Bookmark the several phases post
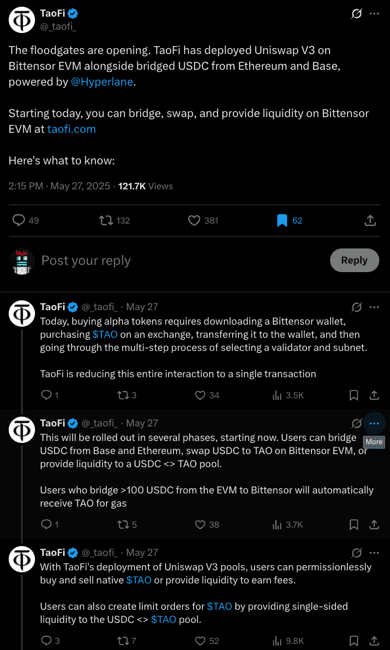The height and width of the screenshot is (650, 390). [x=354, y=525]
